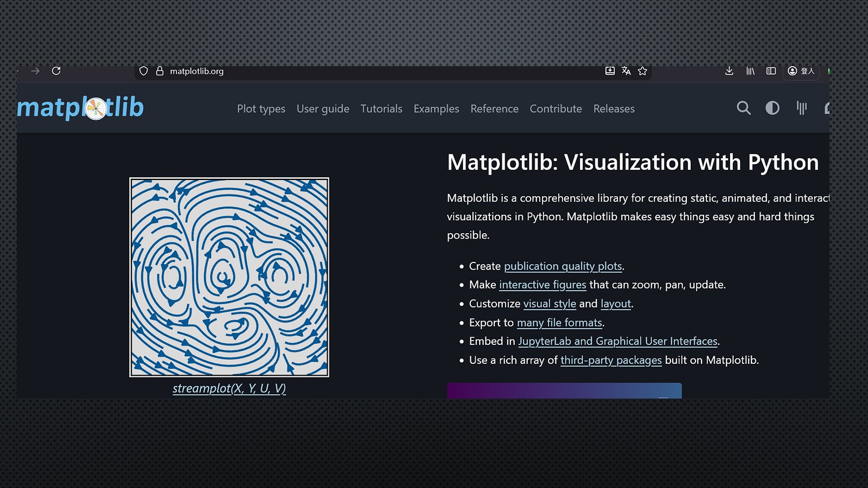
Task: Click the streamplot example thumbnail image
Action: coord(229,277)
